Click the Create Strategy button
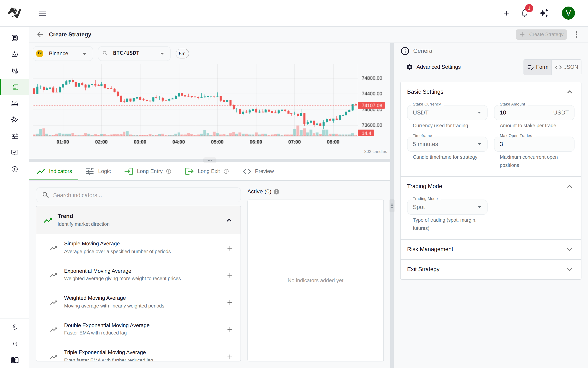Image resolution: width=588 pixels, height=368 pixels. click(541, 34)
